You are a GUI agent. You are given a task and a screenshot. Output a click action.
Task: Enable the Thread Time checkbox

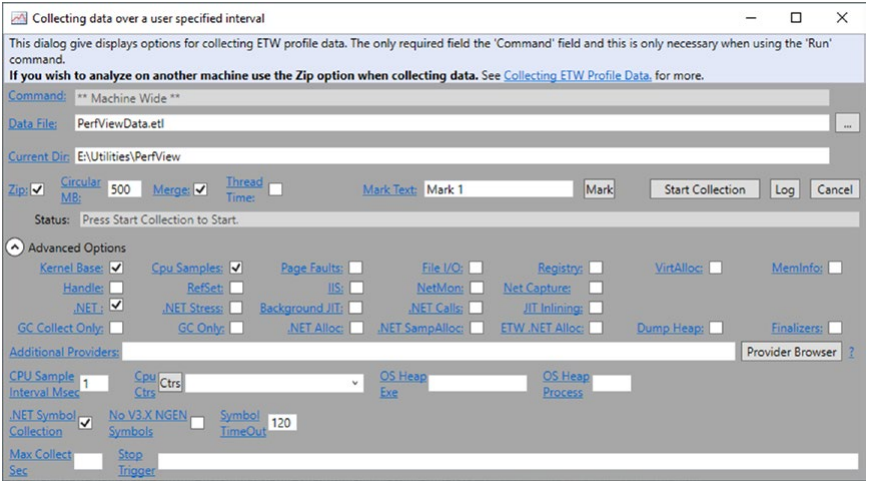click(275, 190)
